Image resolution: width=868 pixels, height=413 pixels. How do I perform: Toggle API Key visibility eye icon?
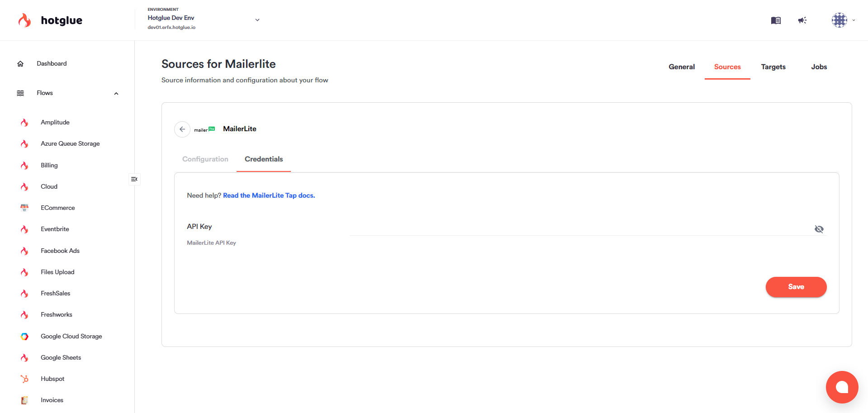pos(819,229)
